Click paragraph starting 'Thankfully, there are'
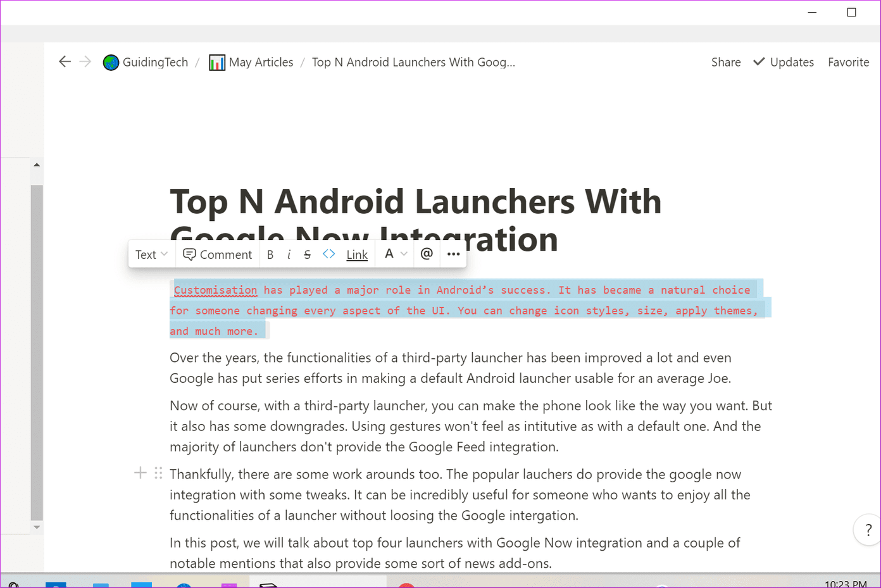 pos(460,494)
